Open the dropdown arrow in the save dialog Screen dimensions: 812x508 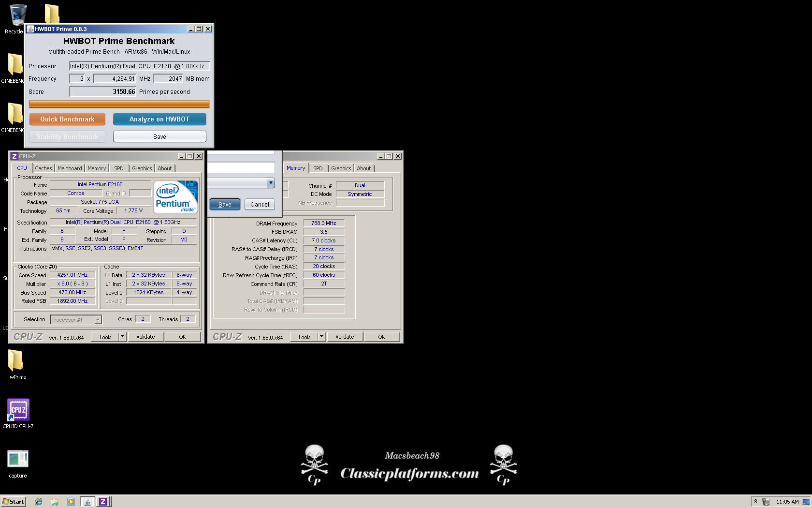(271, 183)
